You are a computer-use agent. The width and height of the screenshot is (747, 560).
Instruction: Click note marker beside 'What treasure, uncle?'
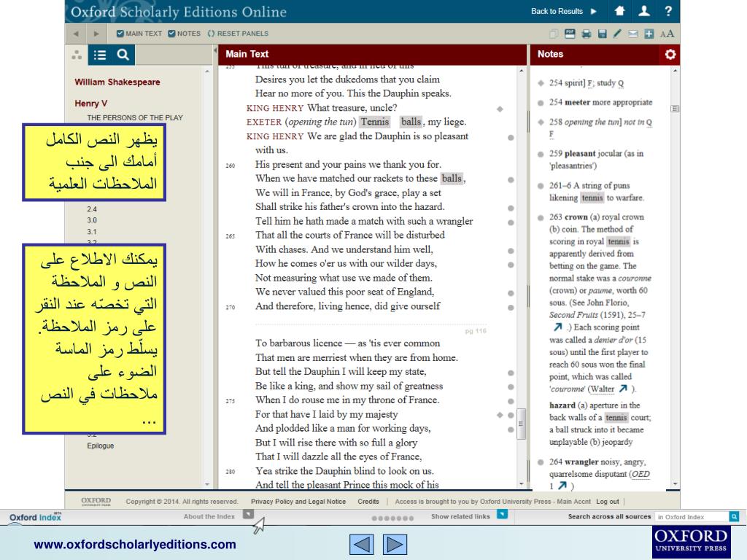tap(500, 109)
